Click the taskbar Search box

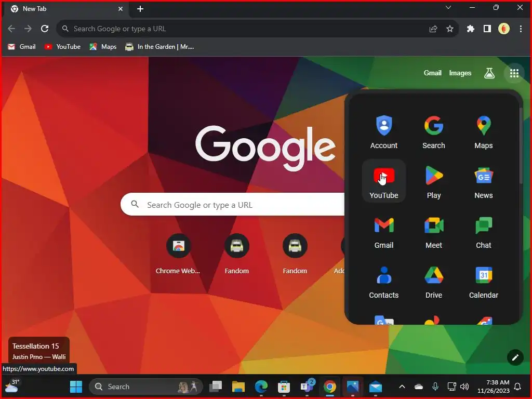[x=146, y=387]
